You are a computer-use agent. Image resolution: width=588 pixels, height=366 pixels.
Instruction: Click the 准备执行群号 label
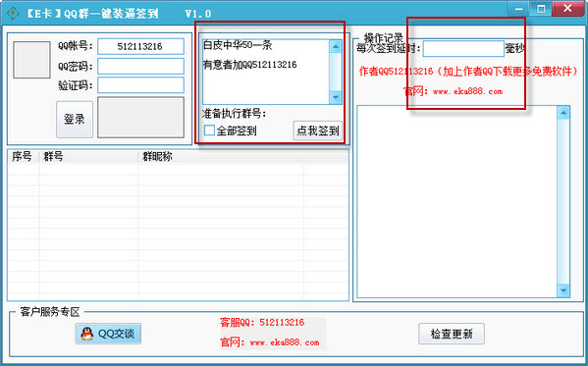click(234, 113)
